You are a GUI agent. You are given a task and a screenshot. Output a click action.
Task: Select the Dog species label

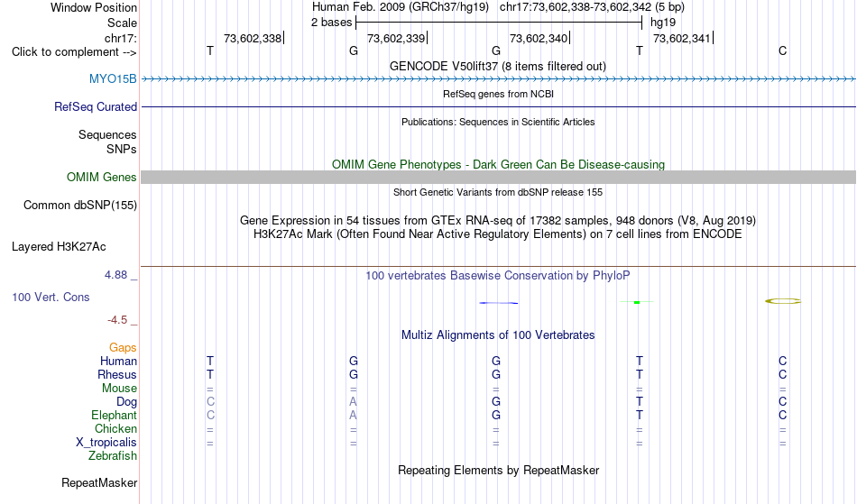[127, 402]
